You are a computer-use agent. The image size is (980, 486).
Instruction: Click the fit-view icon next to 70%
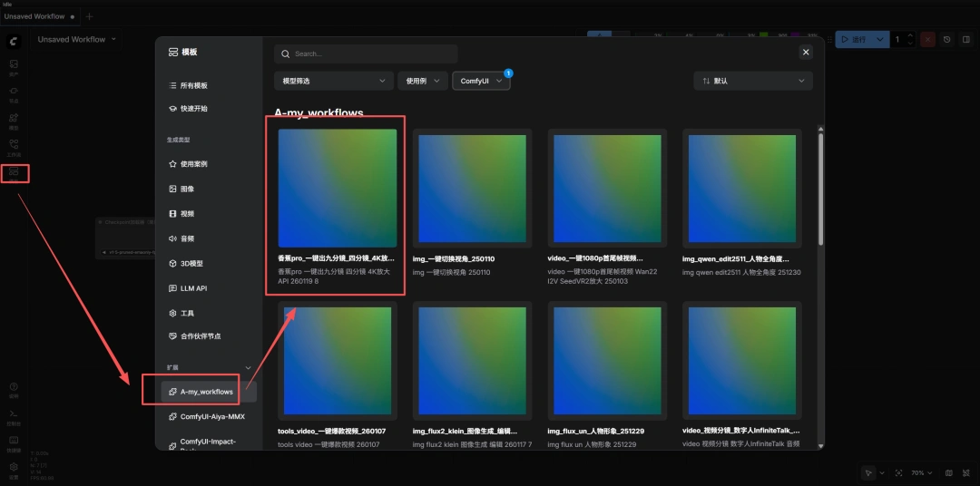898,472
